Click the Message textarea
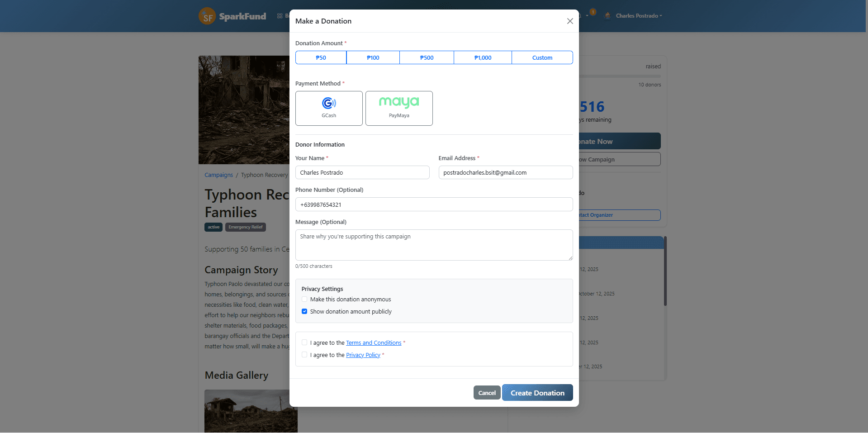The image size is (868, 433). pyautogui.click(x=434, y=245)
